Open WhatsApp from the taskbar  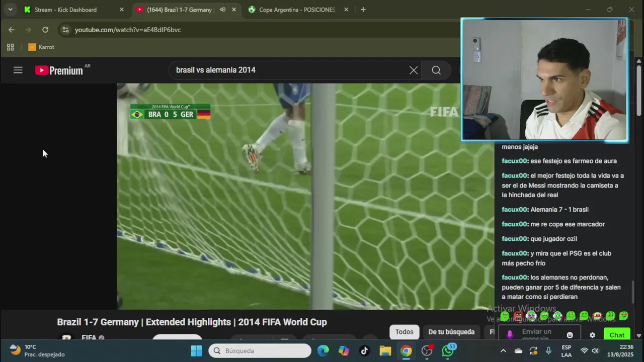click(448, 350)
